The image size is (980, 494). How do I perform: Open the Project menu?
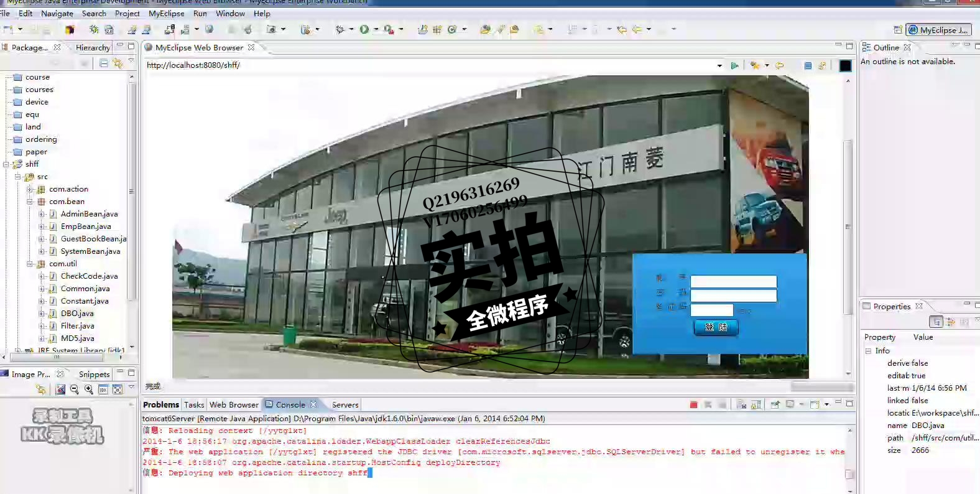click(x=127, y=13)
